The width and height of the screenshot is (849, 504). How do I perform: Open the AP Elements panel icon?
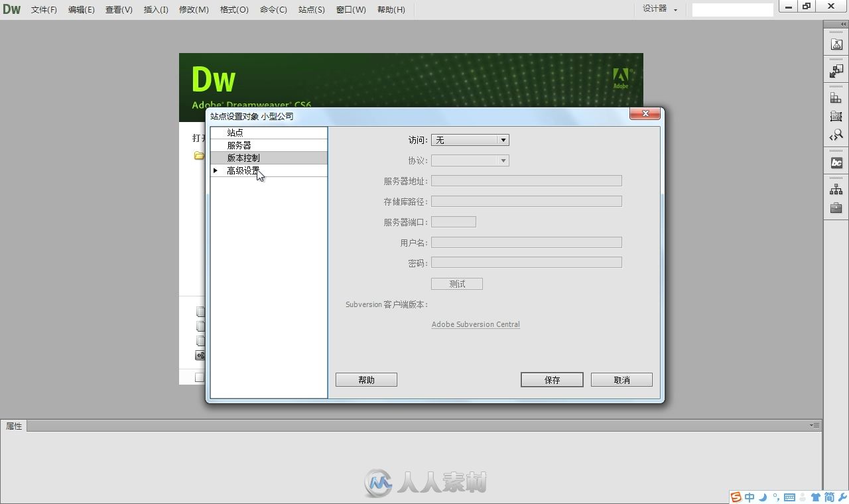(836, 116)
